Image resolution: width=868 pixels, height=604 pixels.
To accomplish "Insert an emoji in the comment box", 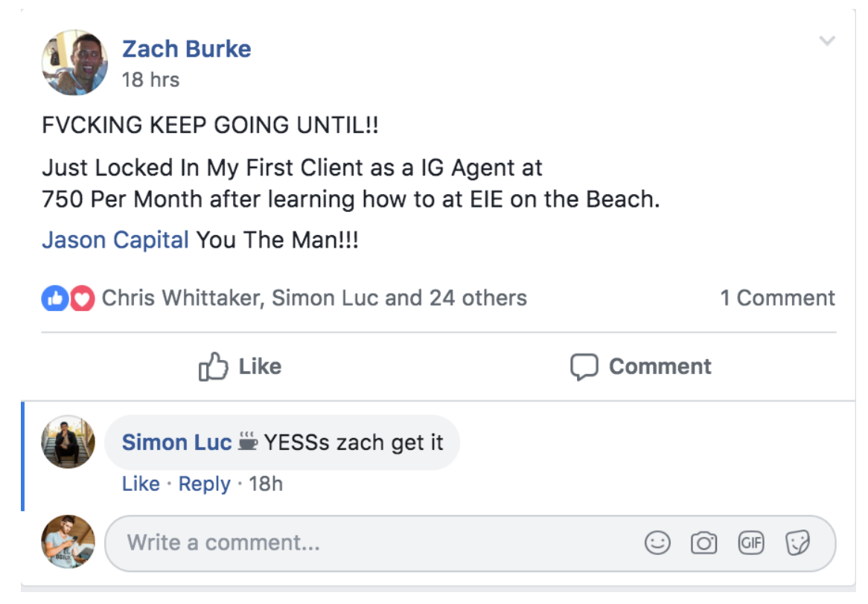I will click(x=657, y=543).
